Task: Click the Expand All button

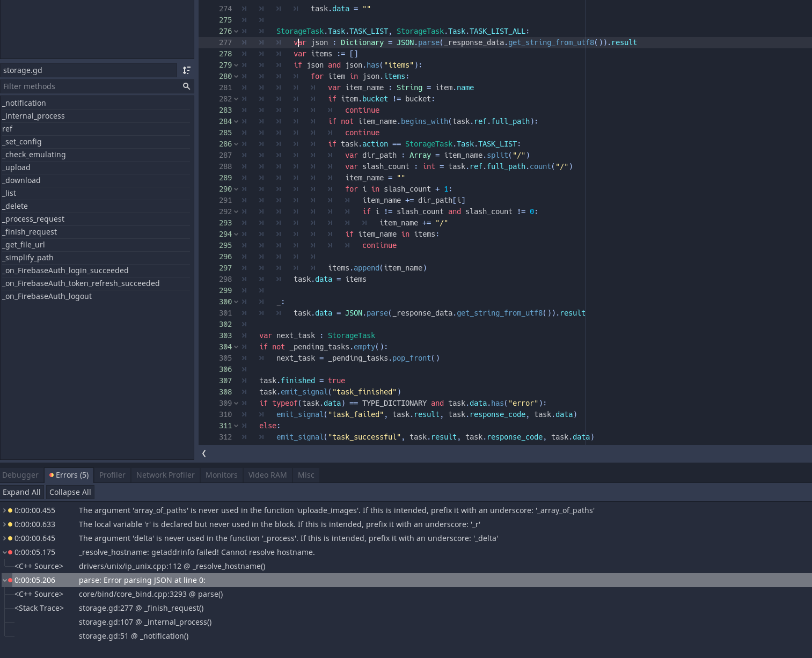Action: click(x=22, y=492)
